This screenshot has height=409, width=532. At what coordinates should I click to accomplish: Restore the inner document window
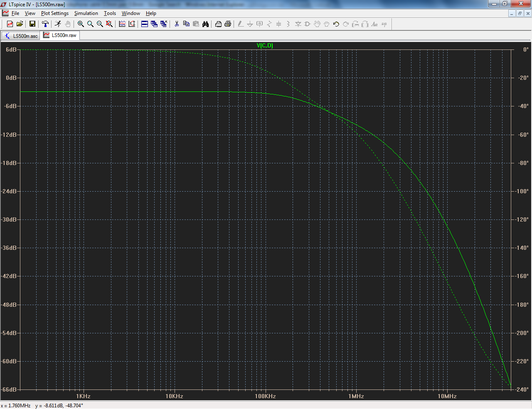pyautogui.click(x=520, y=13)
